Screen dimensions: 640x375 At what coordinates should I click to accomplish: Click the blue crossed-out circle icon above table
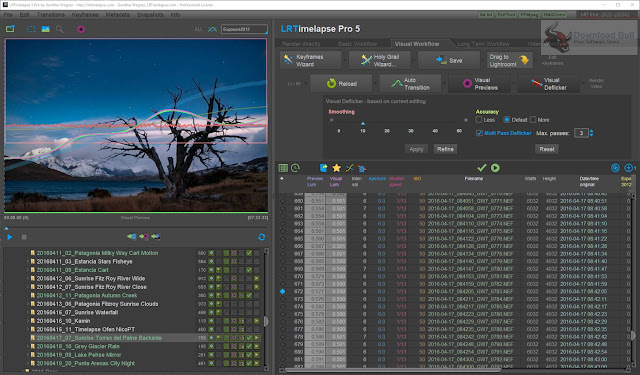coord(615,168)
